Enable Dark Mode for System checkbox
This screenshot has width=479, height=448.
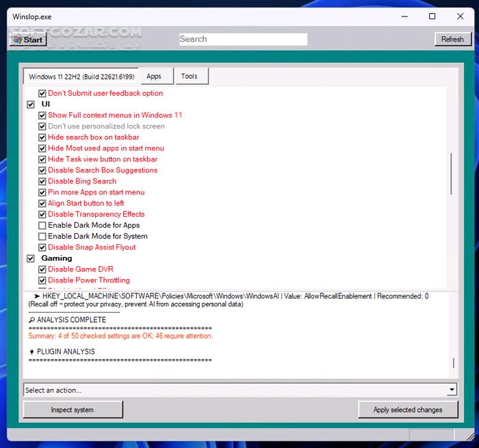point(42,237)
